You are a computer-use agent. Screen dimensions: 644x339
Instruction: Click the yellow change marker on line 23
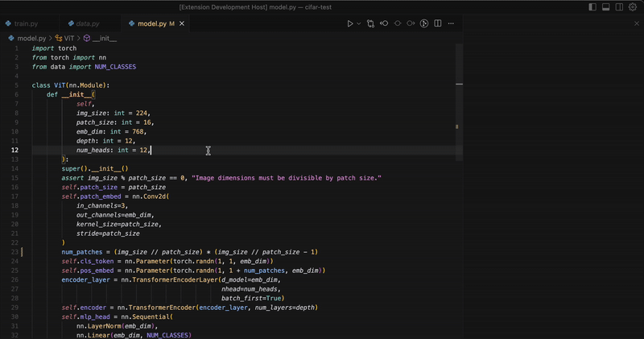(x=22, y=252)
